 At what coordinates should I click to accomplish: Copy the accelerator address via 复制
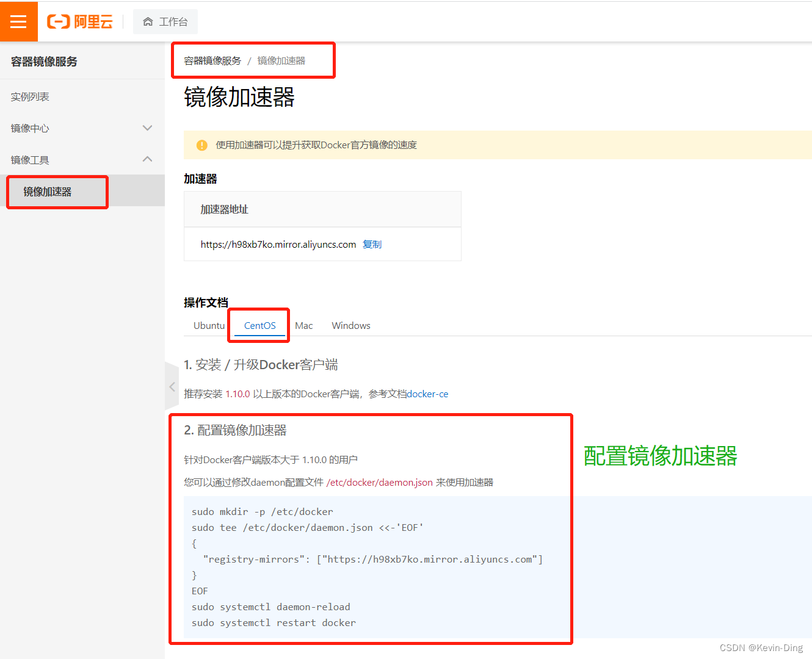(372, 244)
